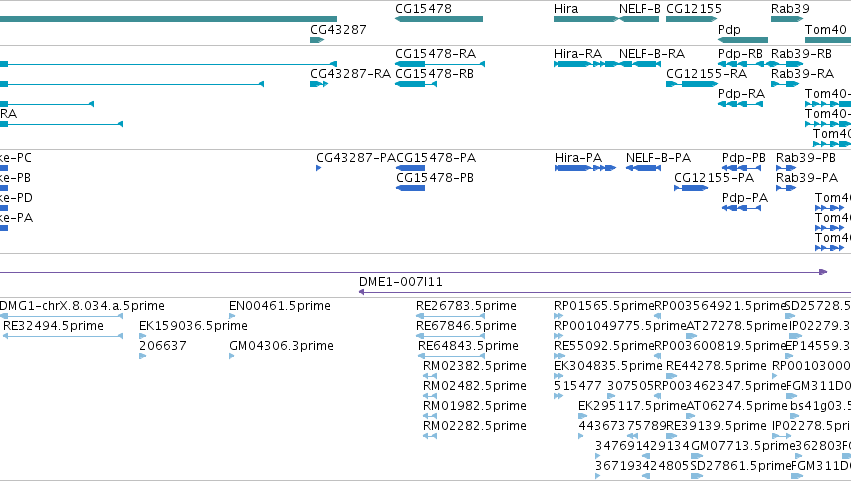Select the DME1-007I11 clone label

pos(401,282)
